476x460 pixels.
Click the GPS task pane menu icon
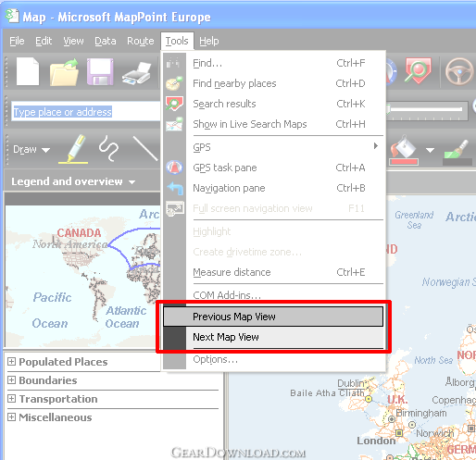pyautogui.click(x=174, y=168)
